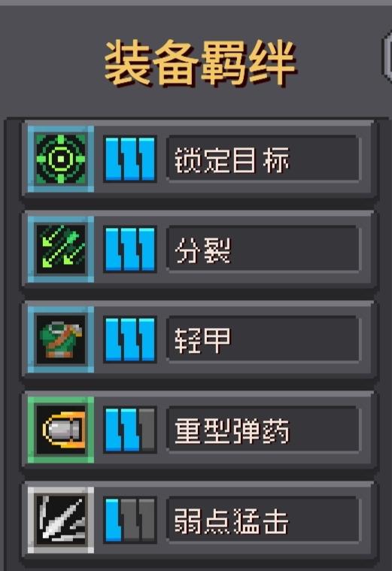Click the 锁定目标 blue level bars
392x571 pixels.
[x=130, y=159]
